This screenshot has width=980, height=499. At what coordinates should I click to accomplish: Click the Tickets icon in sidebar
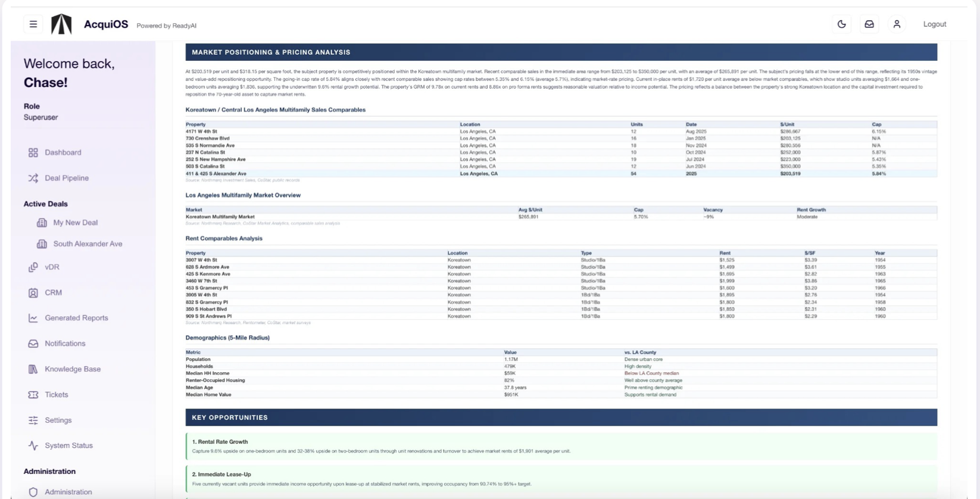point(33,395)
